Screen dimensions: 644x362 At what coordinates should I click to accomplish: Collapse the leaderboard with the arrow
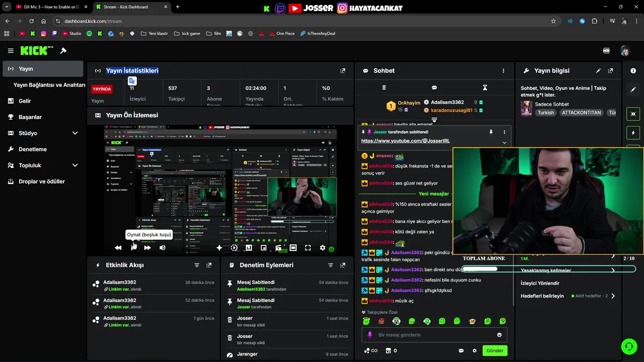tap(434, 120)
